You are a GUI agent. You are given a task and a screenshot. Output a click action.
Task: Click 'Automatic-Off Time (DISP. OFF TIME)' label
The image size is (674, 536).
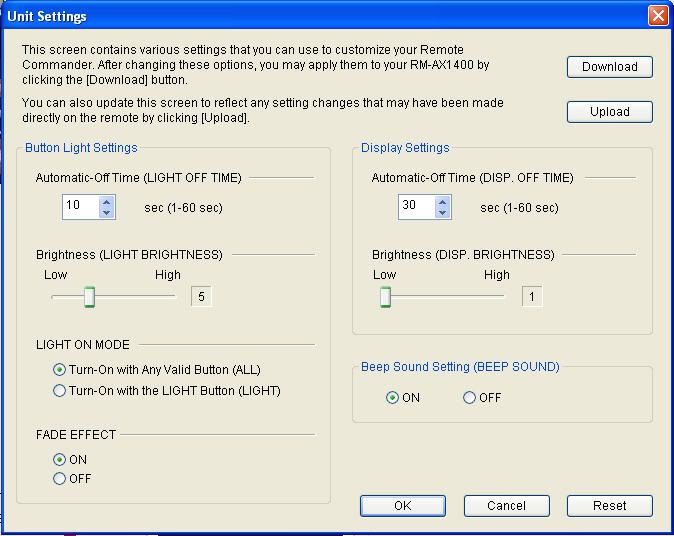coord(472,178)
